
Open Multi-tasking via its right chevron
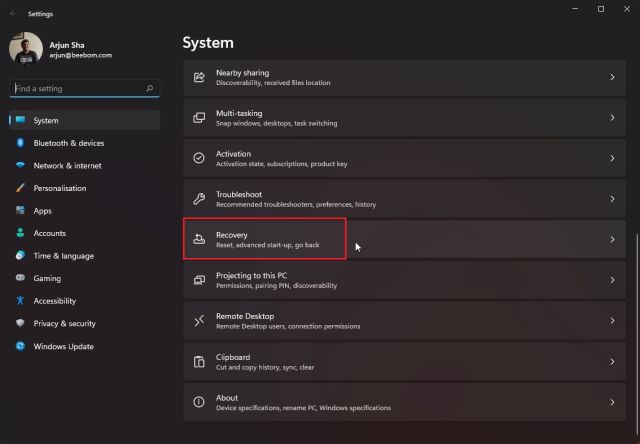(612, 118)
